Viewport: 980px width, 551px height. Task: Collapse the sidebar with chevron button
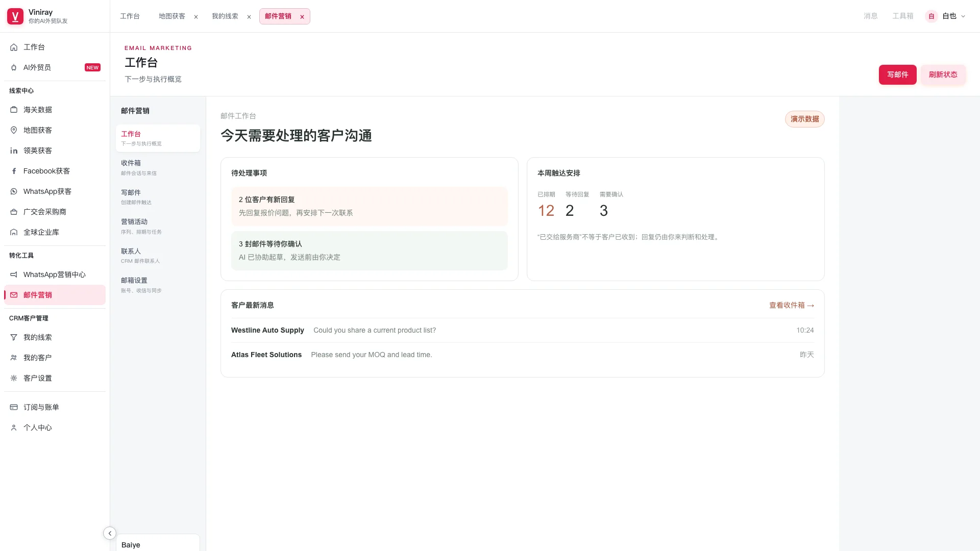(110, 533)
